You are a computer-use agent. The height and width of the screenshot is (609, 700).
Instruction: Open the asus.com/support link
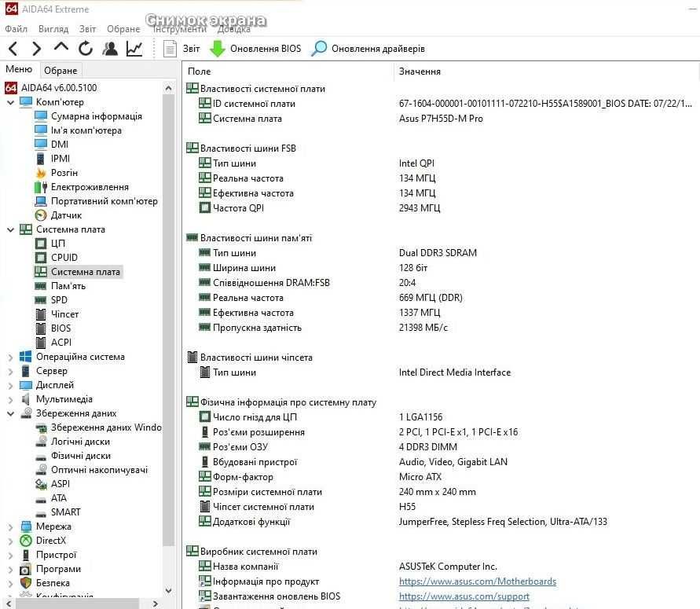coord(464,596)
